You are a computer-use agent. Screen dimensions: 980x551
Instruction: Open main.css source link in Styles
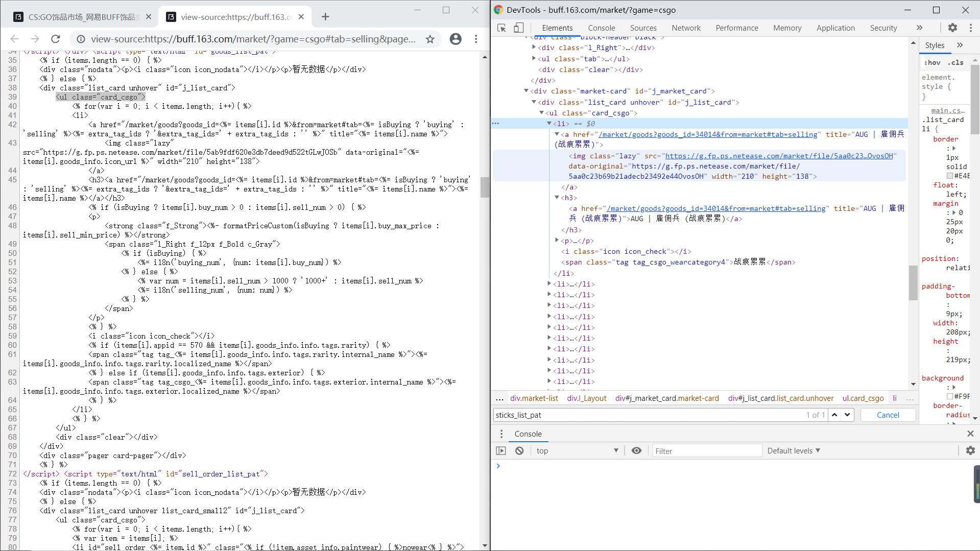coord(948,110)
